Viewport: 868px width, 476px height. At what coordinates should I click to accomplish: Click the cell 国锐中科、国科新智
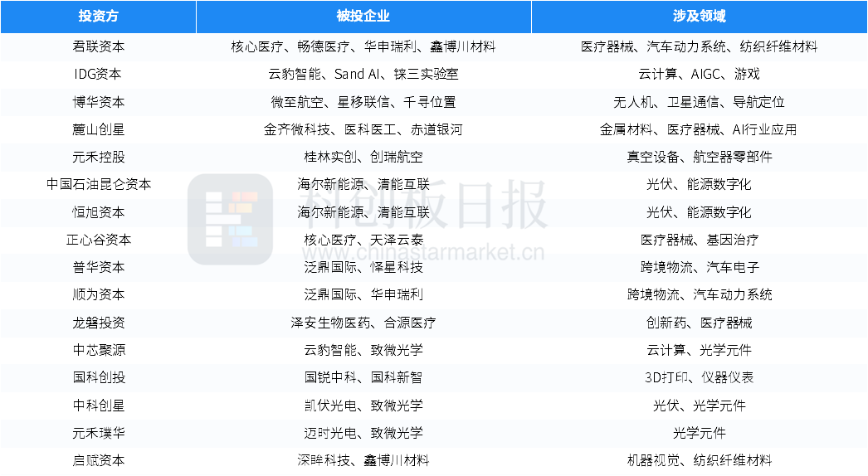(363, 378)
